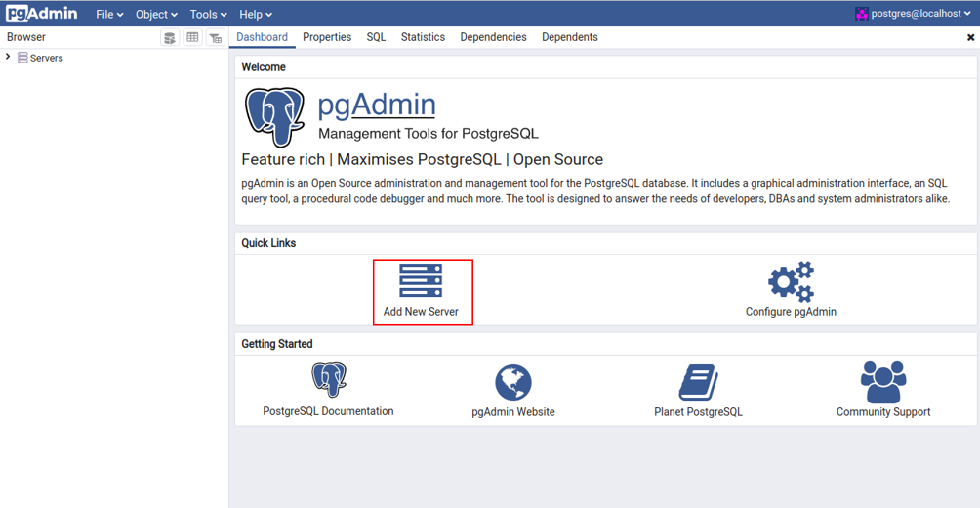
Task: Switch to the SQL tab
Action: point(376,37)
